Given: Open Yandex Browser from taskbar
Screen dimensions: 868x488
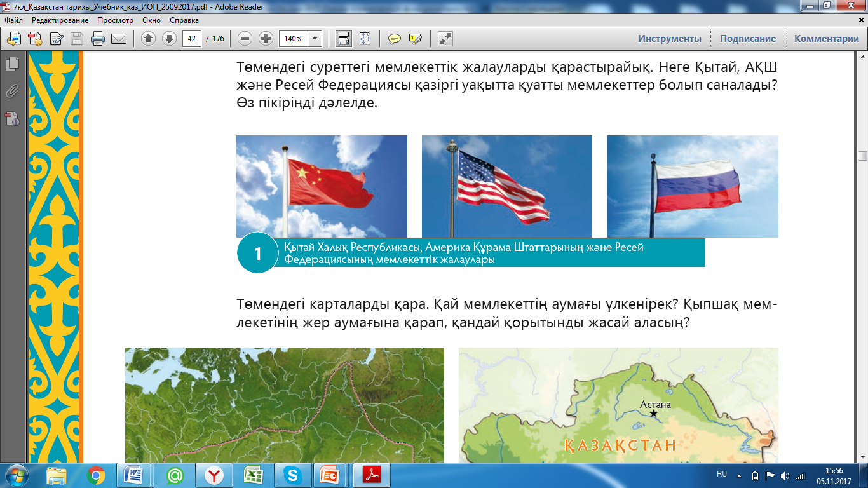Looking at the screenshot, I should tap(214, 475).
